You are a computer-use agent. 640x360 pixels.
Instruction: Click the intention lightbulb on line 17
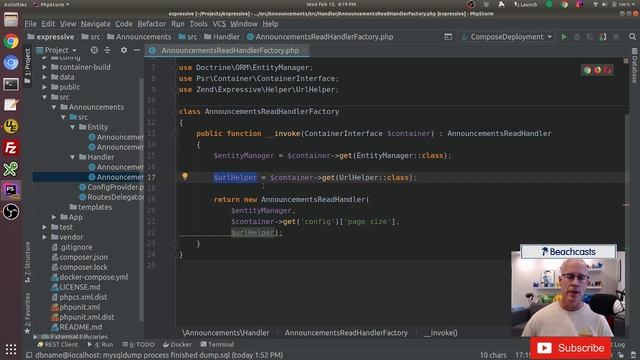[185, 176]
